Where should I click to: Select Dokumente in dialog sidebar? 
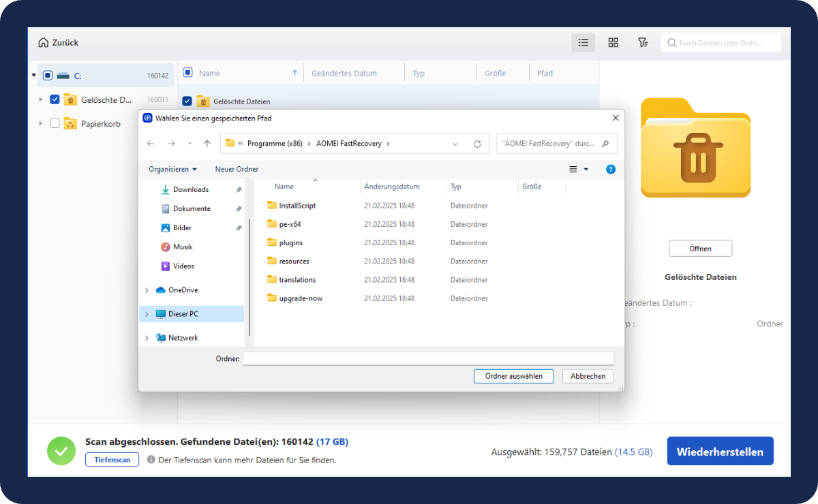point(192,208)
